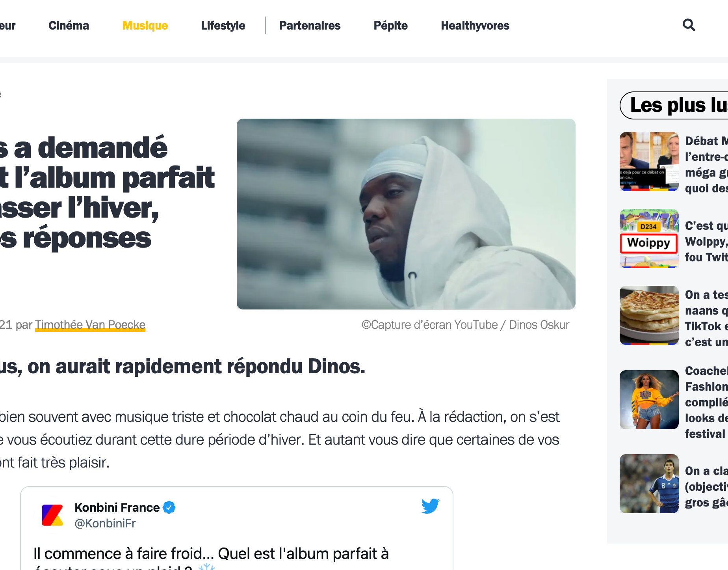Viewport: 728px width, 570px height.
Task: Visit the Pépite section
Action: [390, 26]
